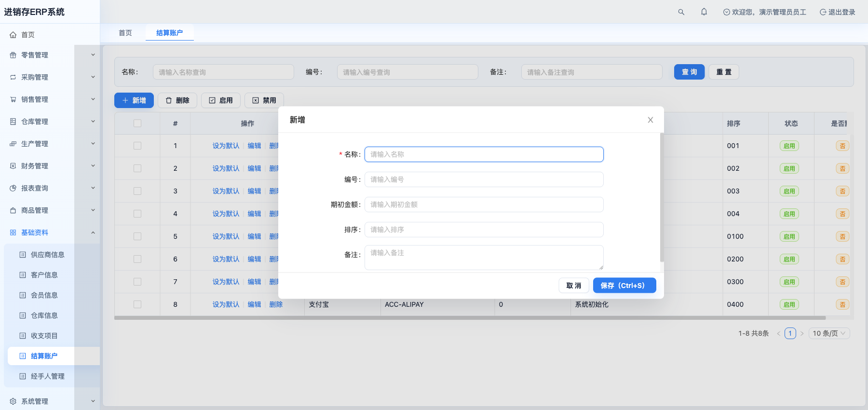Check the checkbox for row 6
Viewport: 868px width, 410px height.
(137, 259)
